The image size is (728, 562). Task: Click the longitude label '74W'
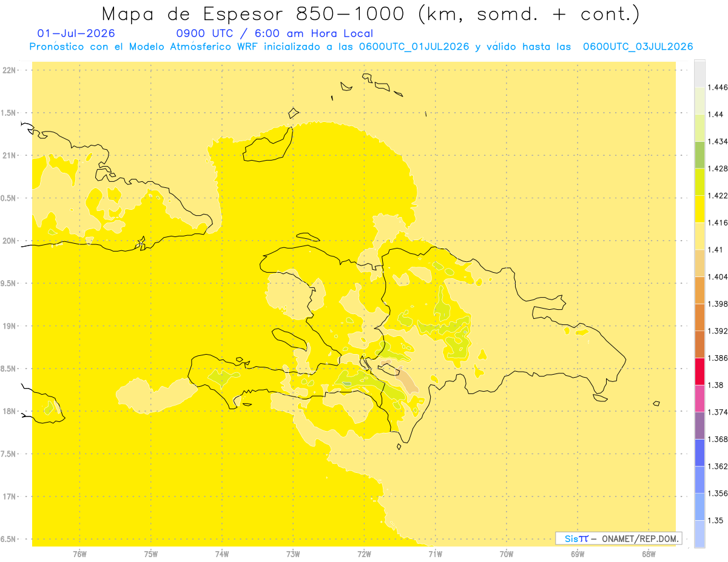[x=222, y=554]
